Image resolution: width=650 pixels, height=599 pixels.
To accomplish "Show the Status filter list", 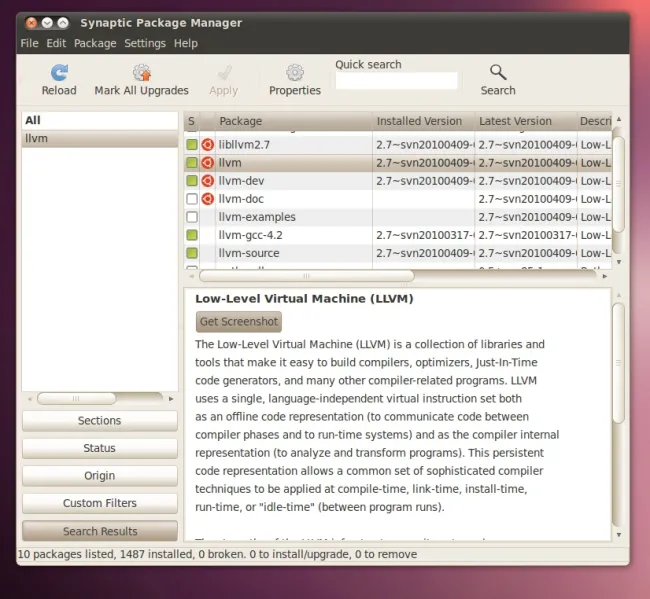I will 99,448.
